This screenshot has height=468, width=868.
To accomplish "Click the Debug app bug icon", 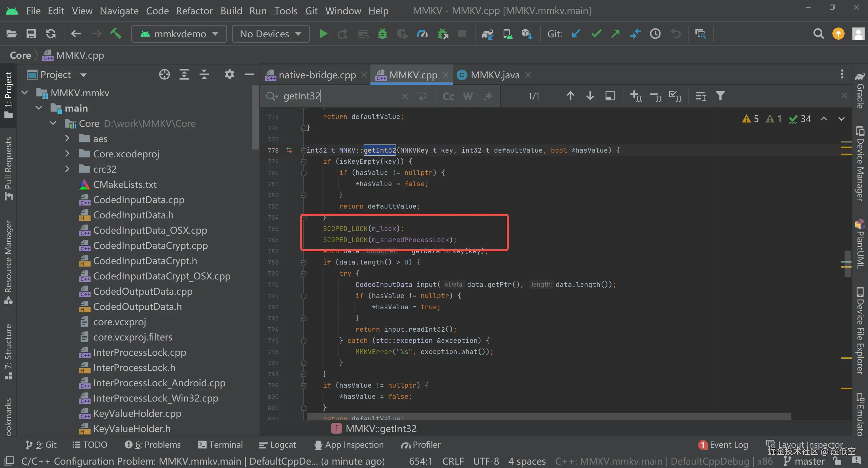I will click(382, 34).
